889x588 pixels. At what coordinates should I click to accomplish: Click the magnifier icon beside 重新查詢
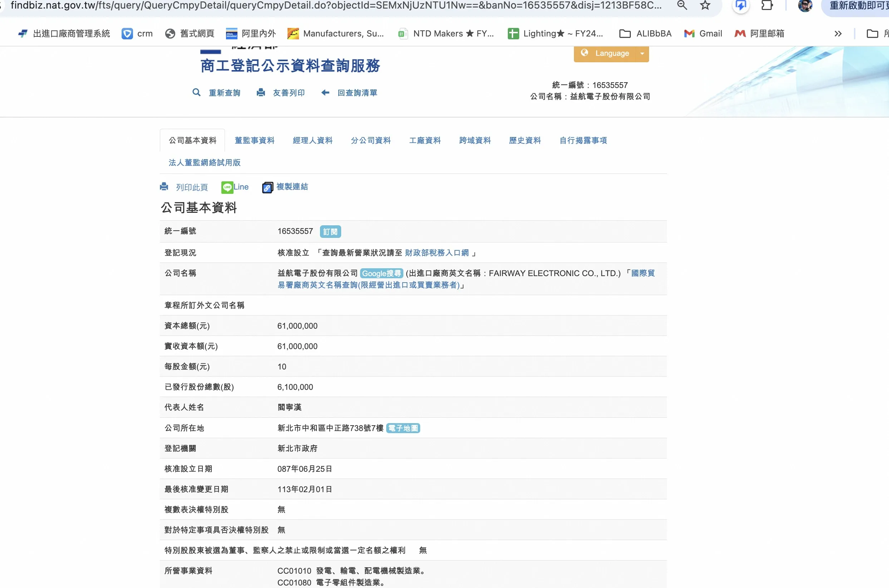click(196, 92)
